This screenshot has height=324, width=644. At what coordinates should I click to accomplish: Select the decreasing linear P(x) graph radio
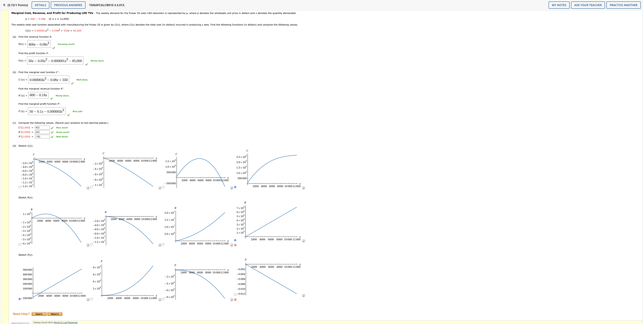pyautogui.click(x=235, y=295)
